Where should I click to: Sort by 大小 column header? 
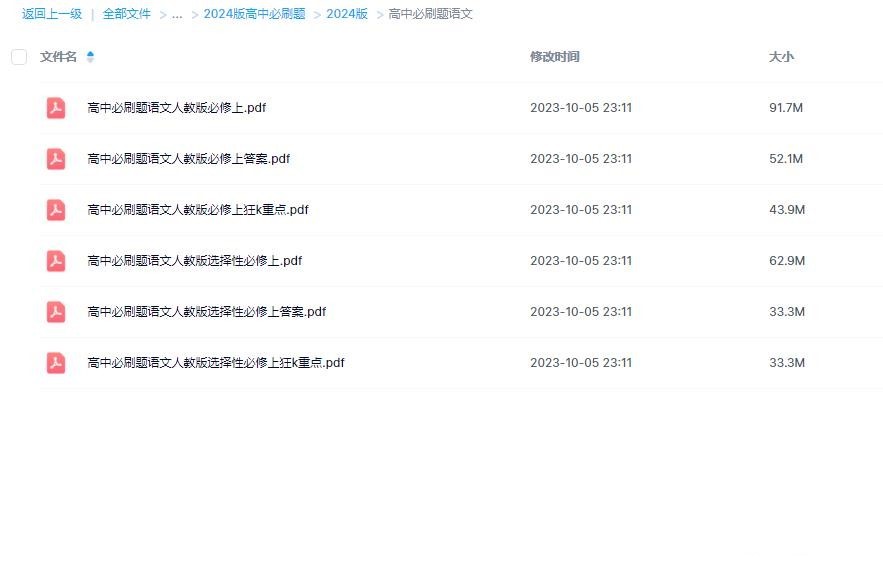[782, 56]
